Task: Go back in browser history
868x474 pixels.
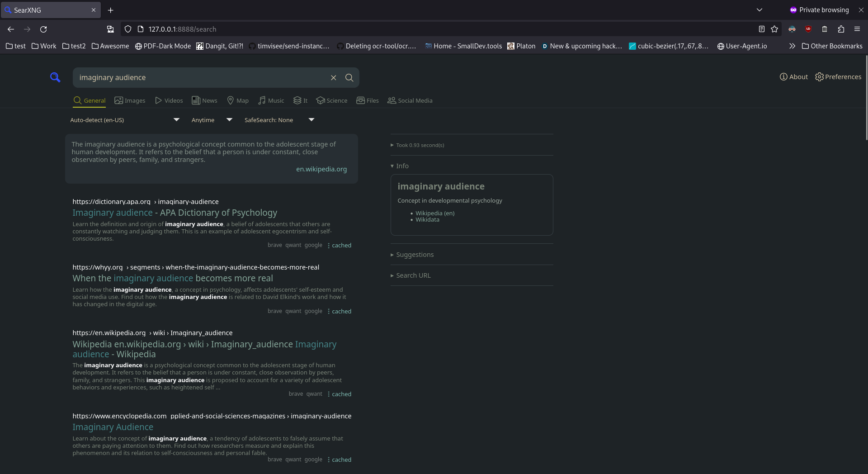Action: coord(11,29)
